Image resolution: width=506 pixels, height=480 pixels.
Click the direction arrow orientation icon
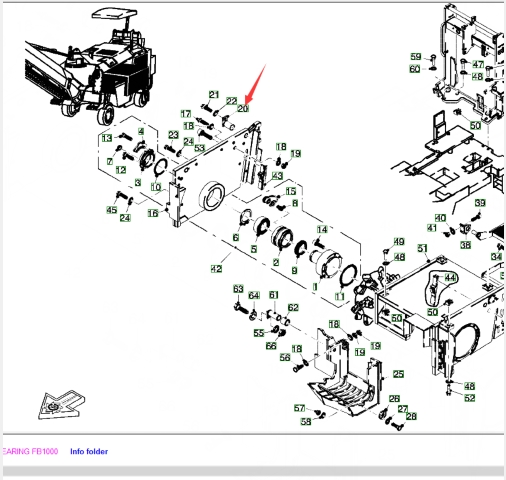pyautogui.click(x=61, y=405)
